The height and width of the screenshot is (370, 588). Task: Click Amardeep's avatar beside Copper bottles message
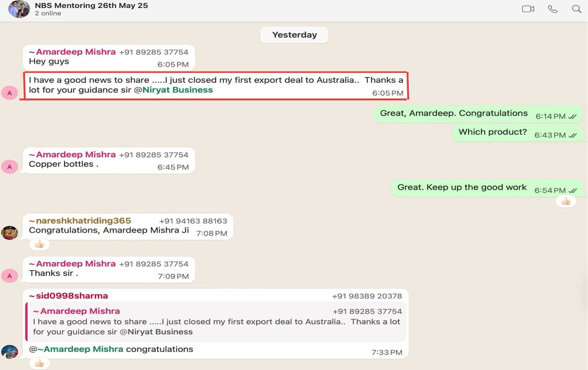click(10, 167)
